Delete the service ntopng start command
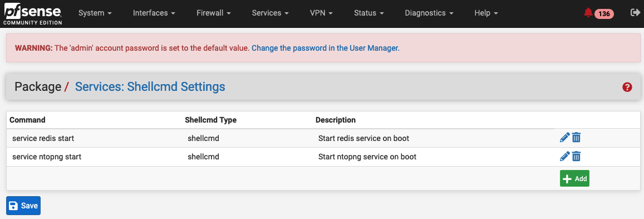Image resolution: width=644 pixels, height=219 pixels. pos(576,156)
